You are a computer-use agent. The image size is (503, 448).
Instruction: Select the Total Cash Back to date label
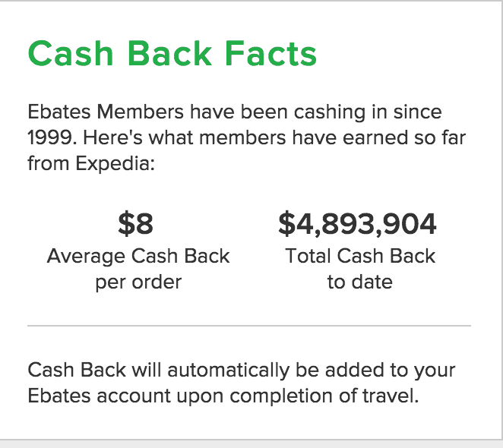(360, 269)
